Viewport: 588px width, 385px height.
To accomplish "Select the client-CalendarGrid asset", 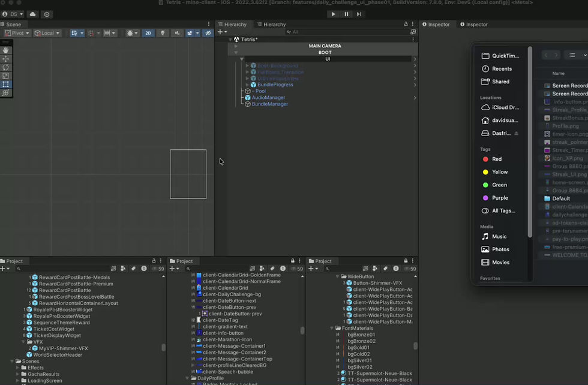I will (x=226, y=288).
